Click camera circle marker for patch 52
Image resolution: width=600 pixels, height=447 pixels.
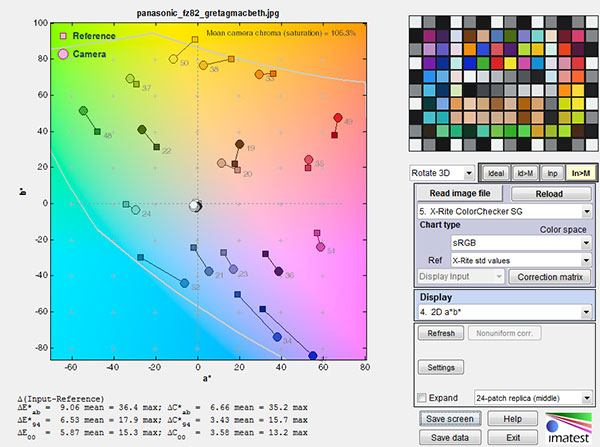tap(184, 283)
